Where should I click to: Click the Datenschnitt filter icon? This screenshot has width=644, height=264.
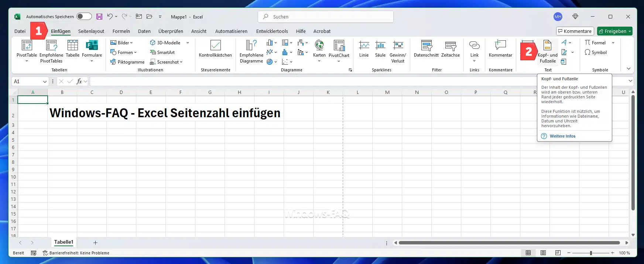(x=426, y=46)
